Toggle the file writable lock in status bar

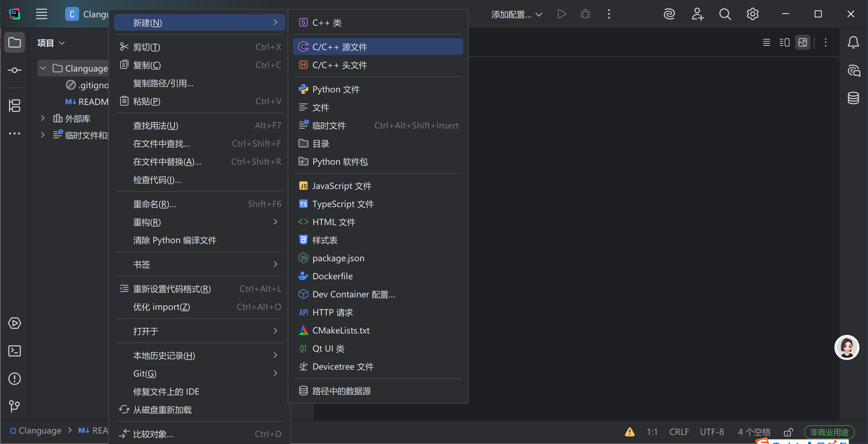click(x=788, y=432)
